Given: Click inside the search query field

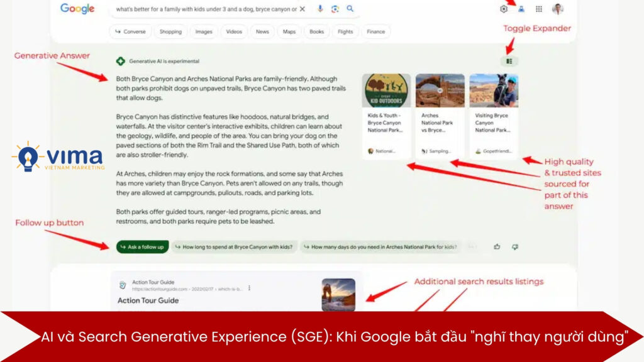Looking at the screenshot, I should [x=206, y=9].
